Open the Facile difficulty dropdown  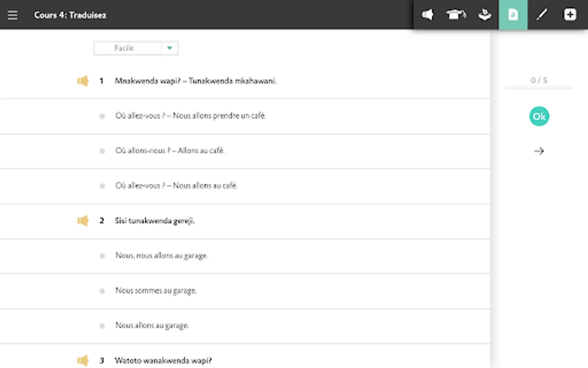click(127, 48)
